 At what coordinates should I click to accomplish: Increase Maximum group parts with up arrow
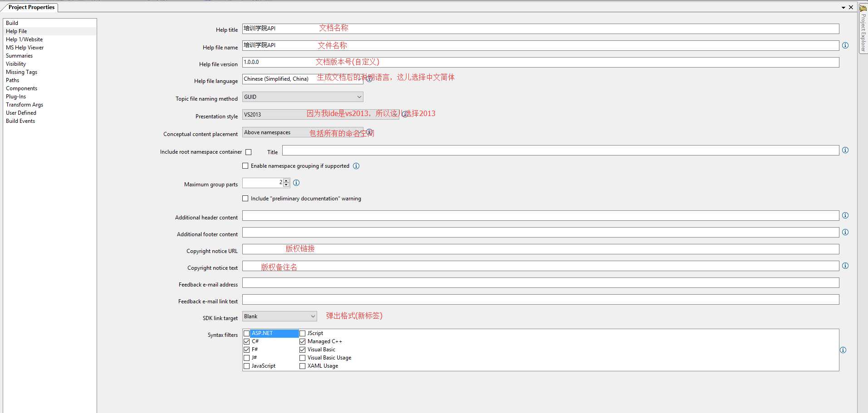click(286, 181)
